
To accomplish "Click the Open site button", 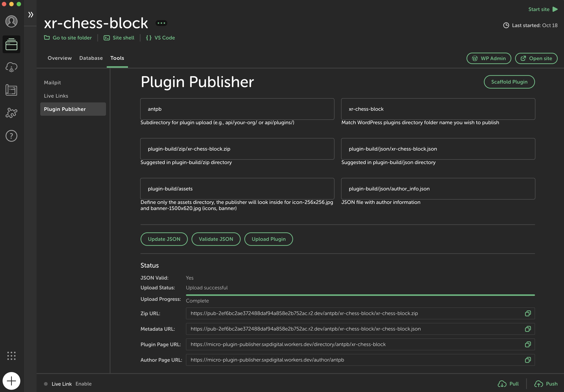I will (x=536, y=59).
